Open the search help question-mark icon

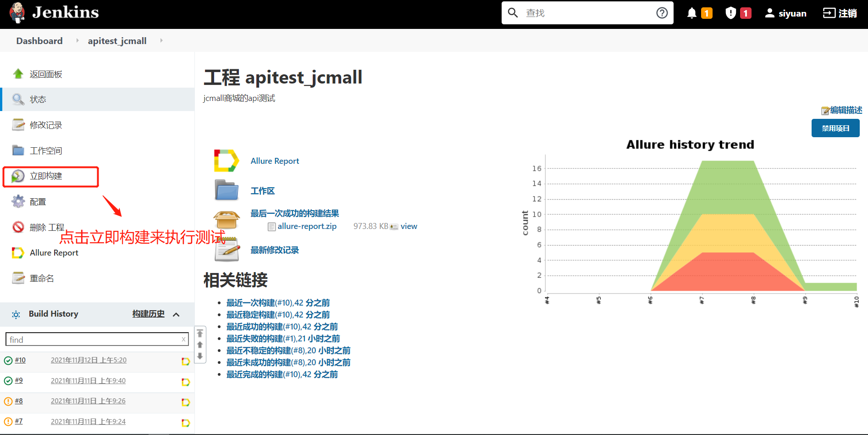(x=662, y=13)
